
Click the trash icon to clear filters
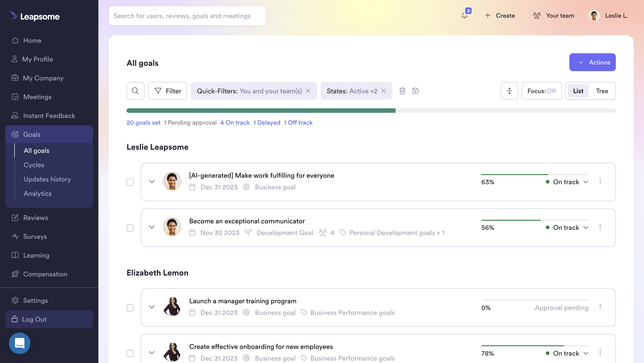click(x=402, y=91)
